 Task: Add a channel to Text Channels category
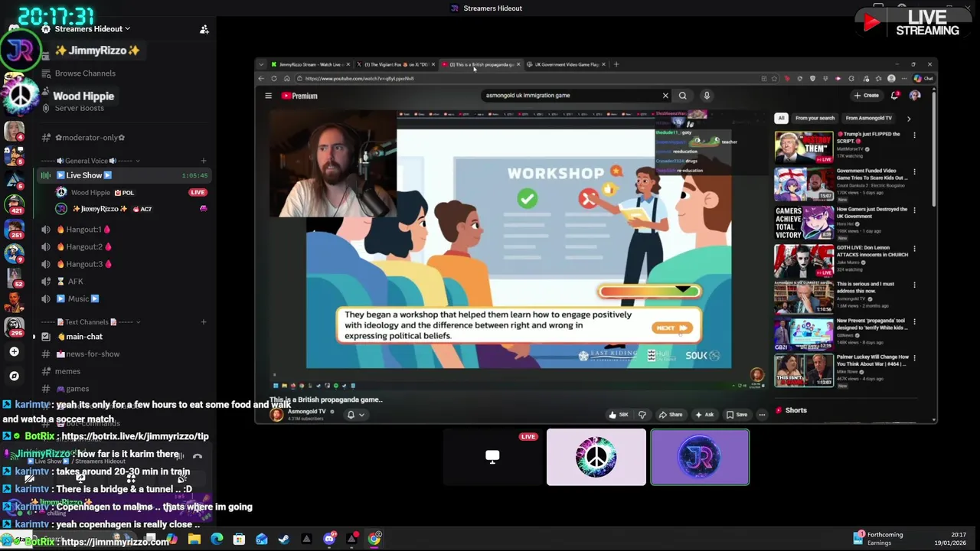(x=204, y=322)
